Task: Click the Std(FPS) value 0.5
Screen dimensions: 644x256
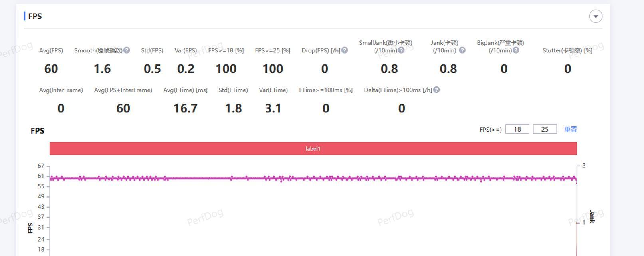Action: tap(152, 69)
